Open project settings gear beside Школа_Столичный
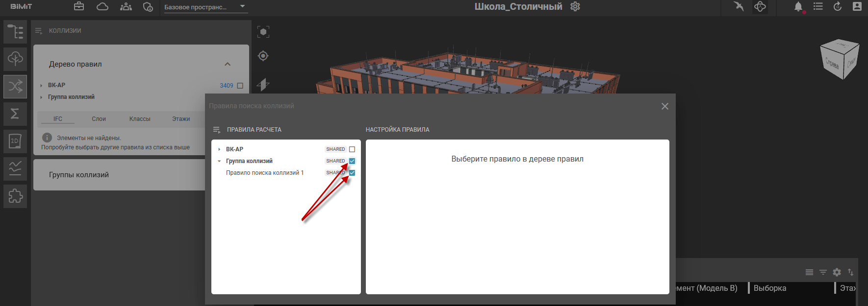Image resolution: width=868 pixels, height=306 pixels. pyautogui.click(x=575, y=7)
